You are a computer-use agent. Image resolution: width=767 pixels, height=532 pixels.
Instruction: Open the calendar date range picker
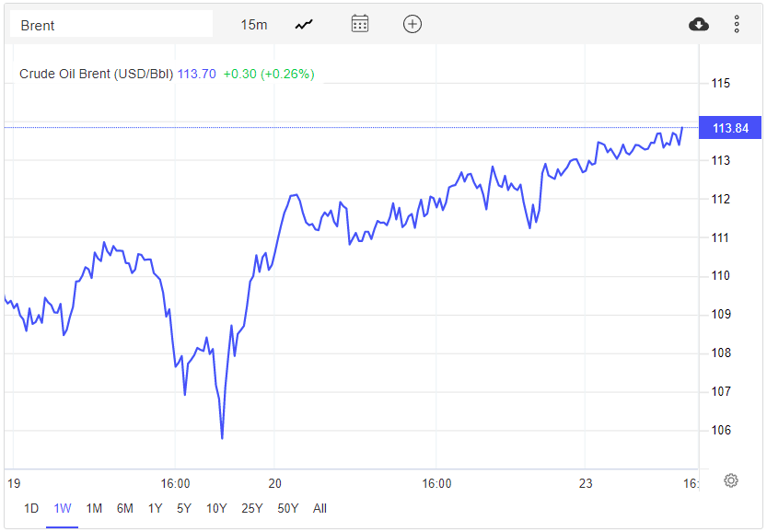tap(360, 24)
